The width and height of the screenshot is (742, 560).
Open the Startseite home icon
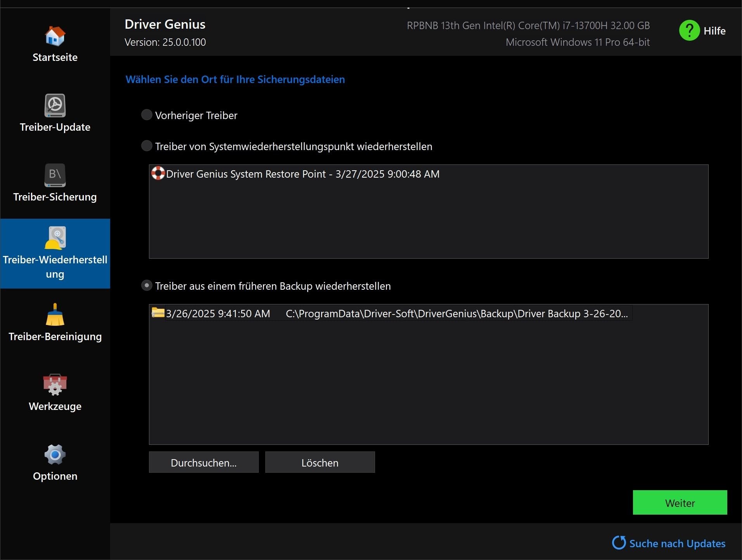click(55, 36)
